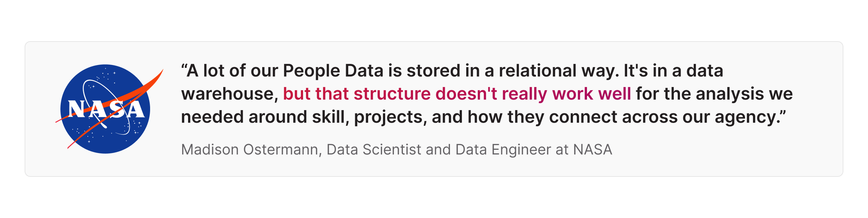Click the name Madison Ostermann

pyautogui.click(x=250, y=149)
